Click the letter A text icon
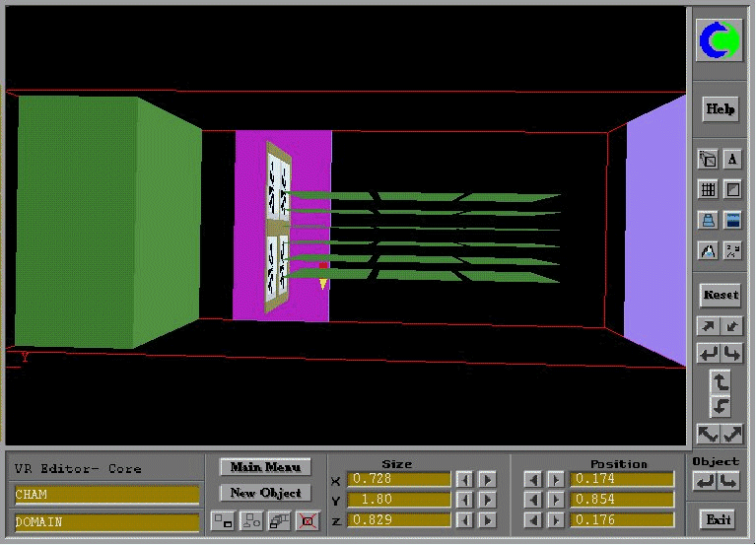The height and width of the screenshot is (545, 756). click(x=732, y=160)
